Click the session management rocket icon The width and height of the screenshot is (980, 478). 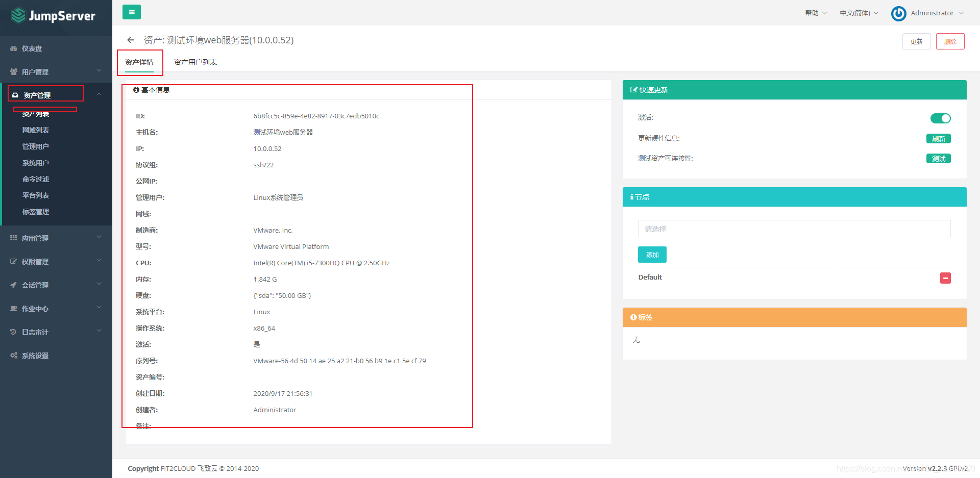14,285
